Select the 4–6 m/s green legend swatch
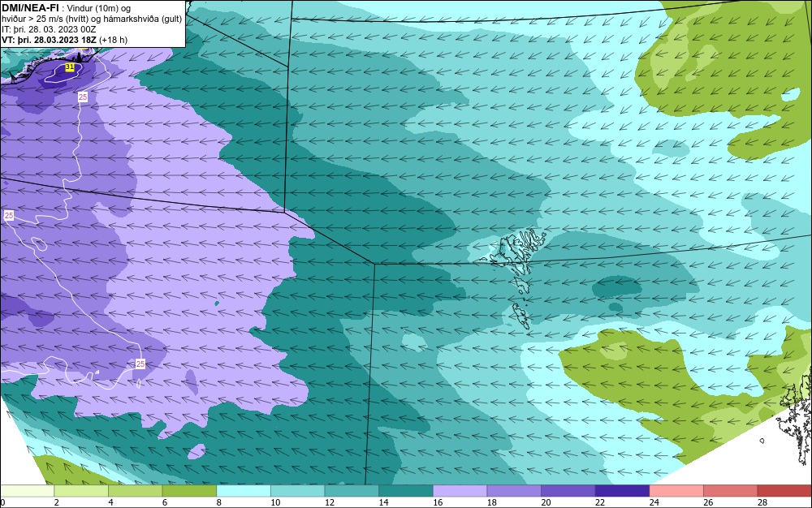812x508 pixels. click(x=135, y=491)
